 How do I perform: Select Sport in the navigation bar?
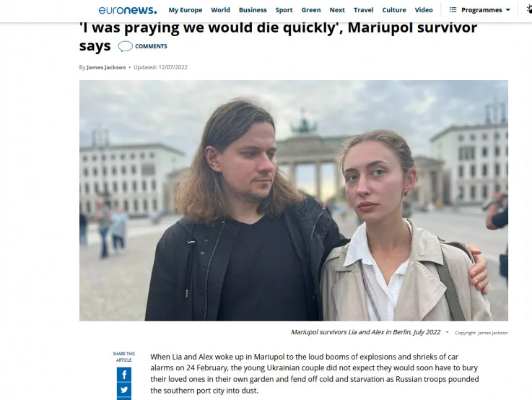[284, 10]
